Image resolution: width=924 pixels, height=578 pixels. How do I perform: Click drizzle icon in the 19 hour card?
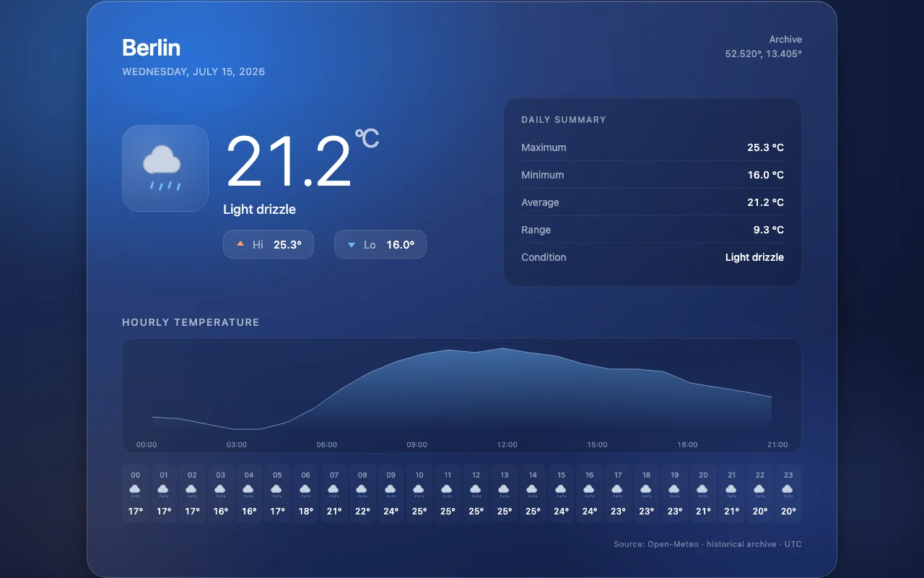[675, 491]
